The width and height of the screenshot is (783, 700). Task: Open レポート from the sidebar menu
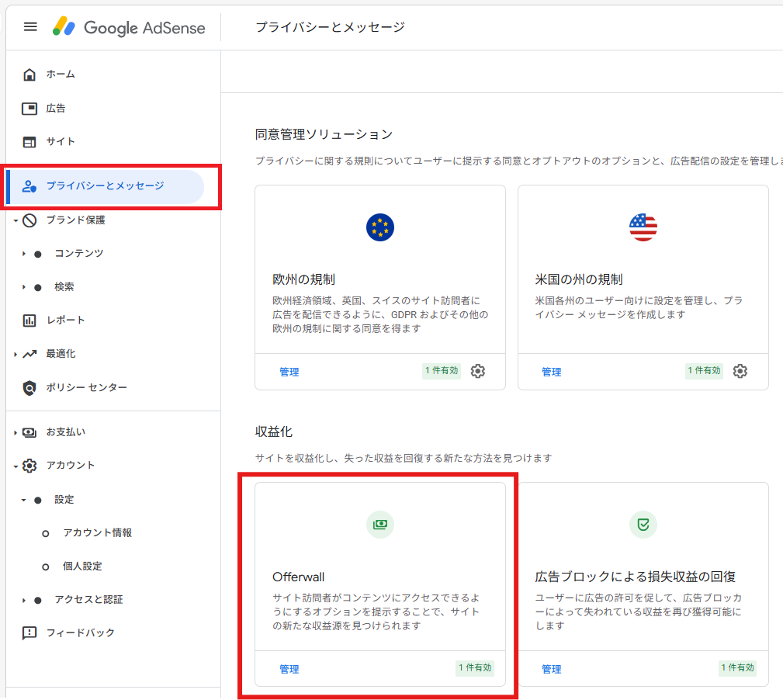click(65, 321)
